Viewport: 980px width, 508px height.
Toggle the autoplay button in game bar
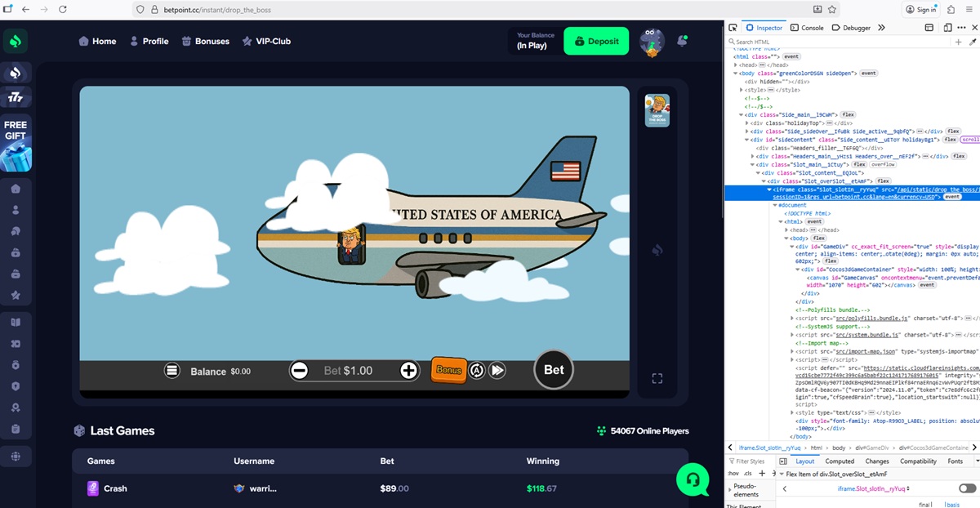coord(477,371)
